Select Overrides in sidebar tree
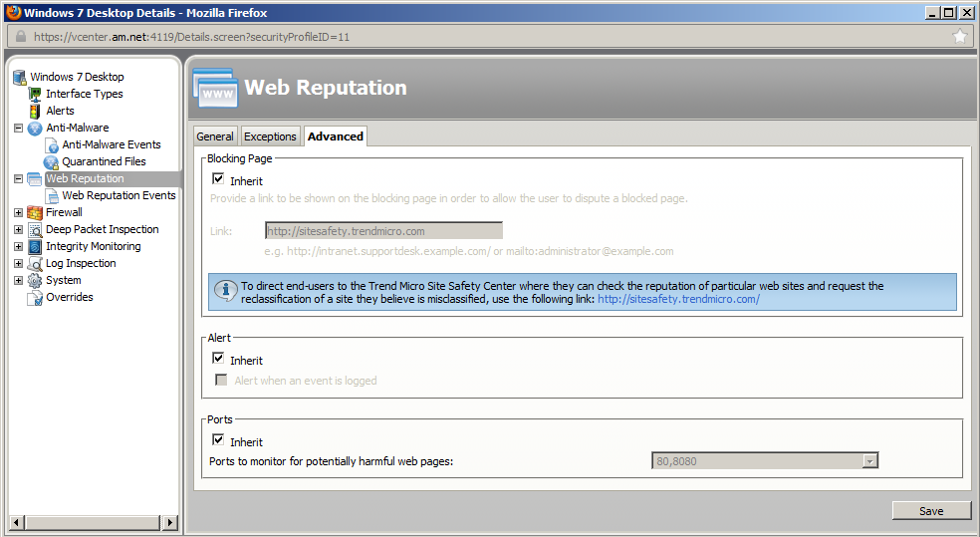This screenshot has height=537, width=980. (70, 298)
